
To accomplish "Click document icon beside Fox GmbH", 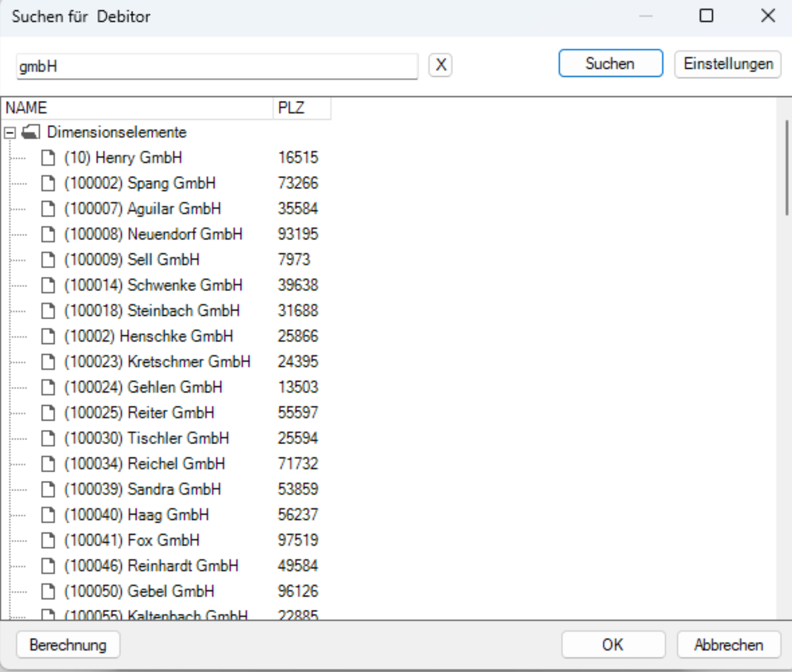I will click(48, 541).
